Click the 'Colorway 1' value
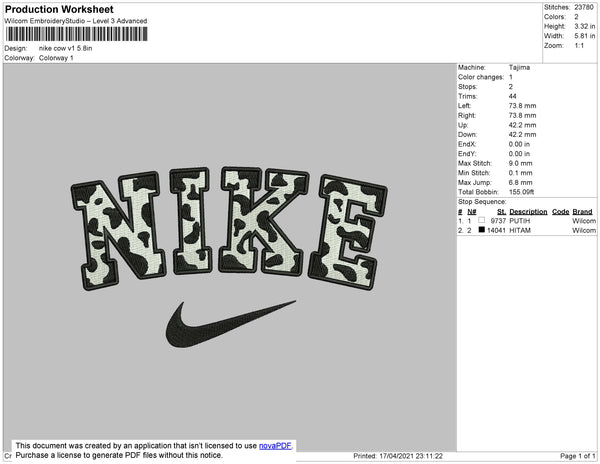This screenshot has width=600, height=464. click(56, 58)
